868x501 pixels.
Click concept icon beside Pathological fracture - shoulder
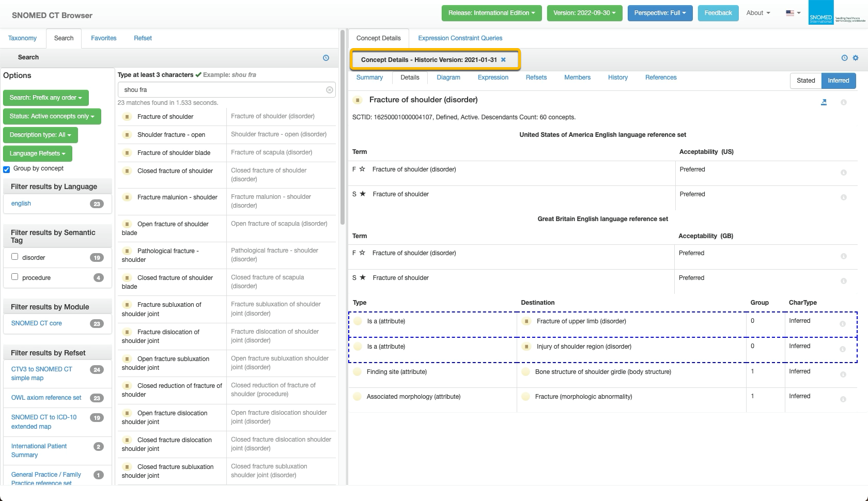[127, 251]
